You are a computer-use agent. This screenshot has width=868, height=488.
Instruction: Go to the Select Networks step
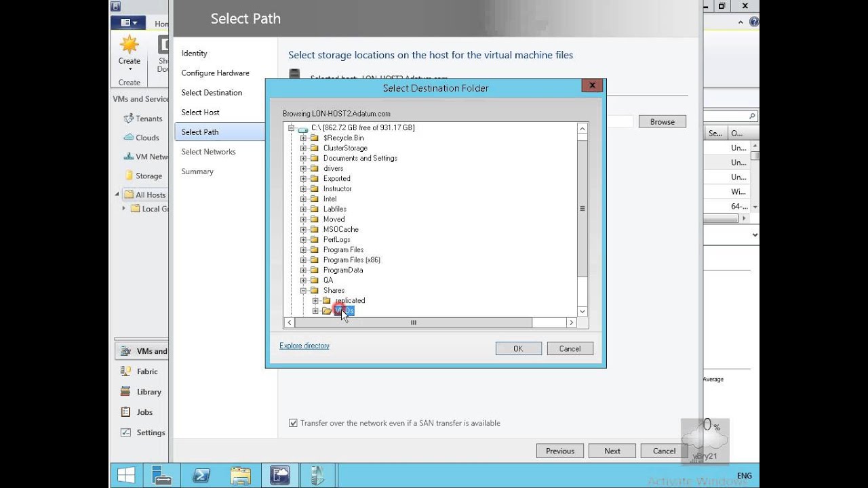pos(208,152)
